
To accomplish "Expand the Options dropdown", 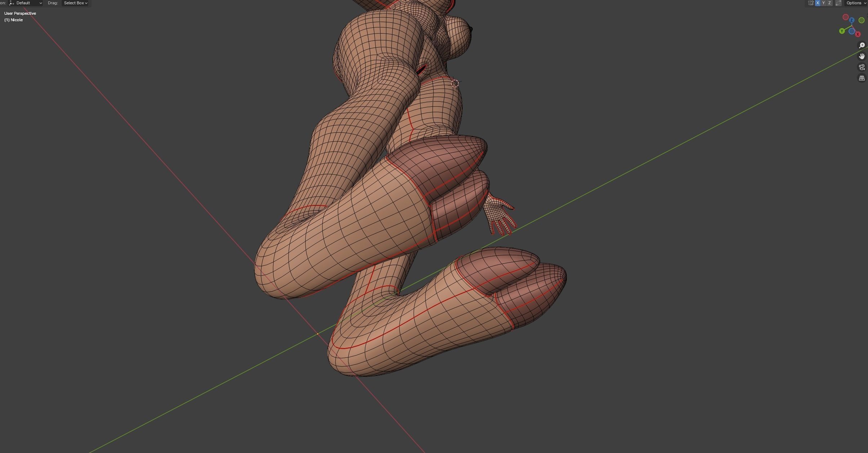I will 856,3.
